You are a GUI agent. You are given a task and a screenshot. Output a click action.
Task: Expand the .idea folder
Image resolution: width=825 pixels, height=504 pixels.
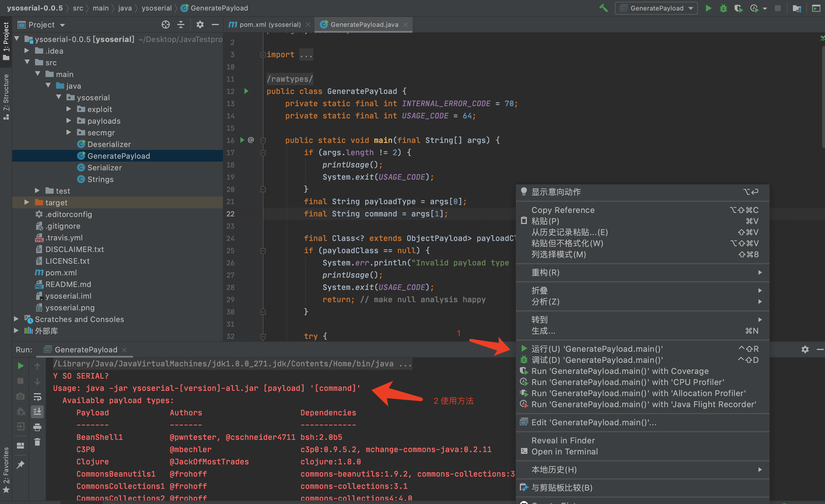[27, 50]
